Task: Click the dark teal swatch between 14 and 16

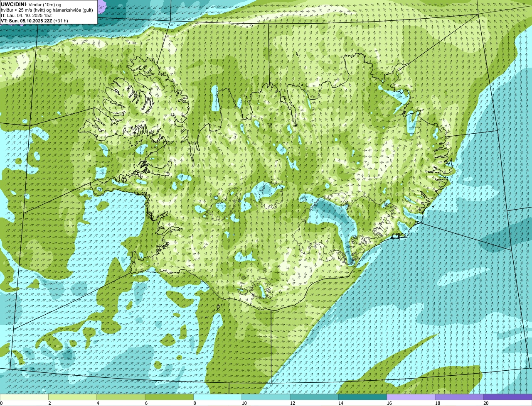Action: [363, 397]
